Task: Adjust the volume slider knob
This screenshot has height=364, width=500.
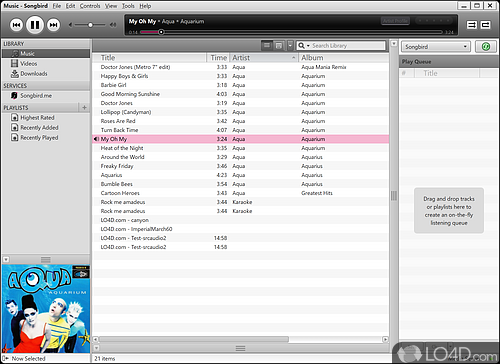Action: pyautogui.click(x=90, y=25)
